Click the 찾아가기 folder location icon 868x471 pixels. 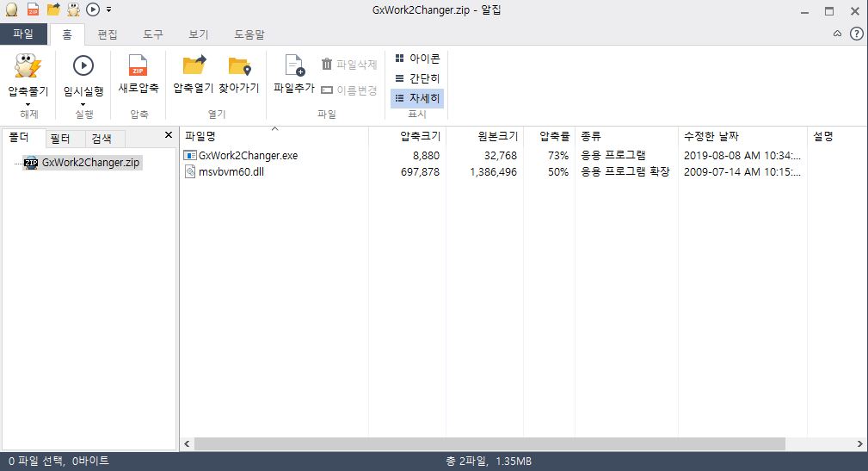click(x=239, y=66)
